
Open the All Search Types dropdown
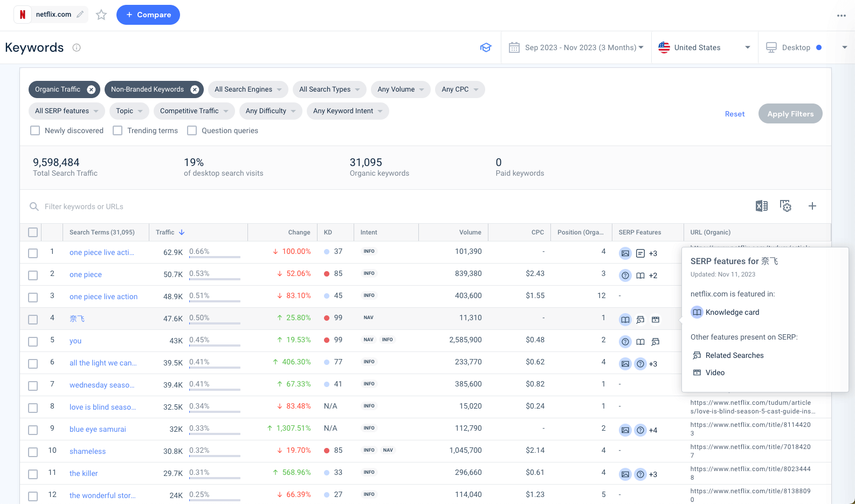click(x=330, y=89)
